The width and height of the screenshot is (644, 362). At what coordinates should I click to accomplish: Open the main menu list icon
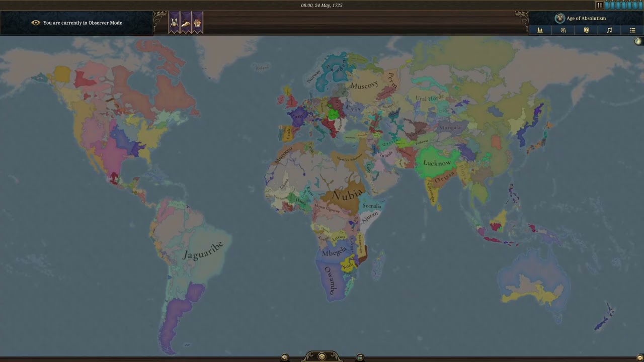pos(632,30)
